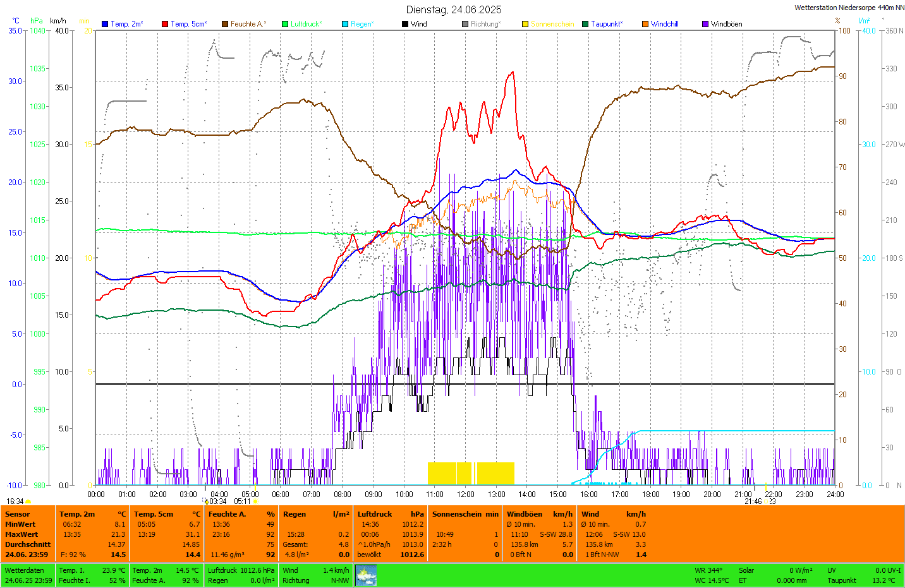Click the Wetterstation Niedersorpe header text
The image size is (905, 588).
pyautogui.click(x=849, y=8)
